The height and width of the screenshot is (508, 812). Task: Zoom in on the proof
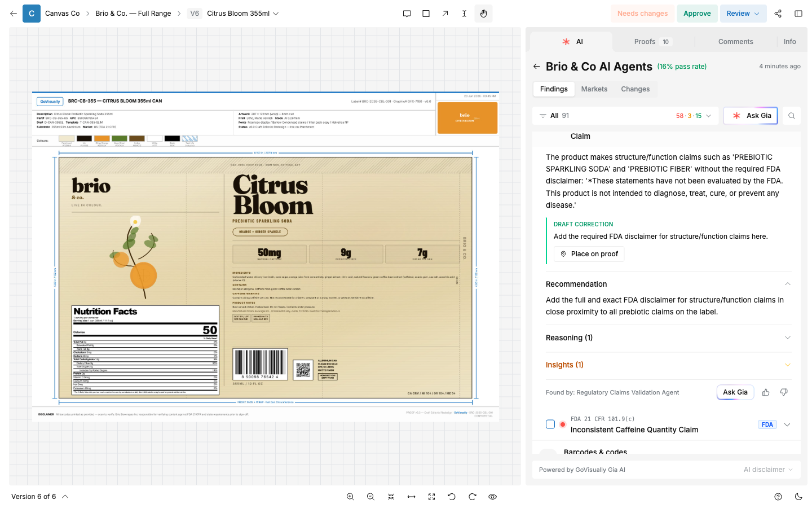point(350,497)
